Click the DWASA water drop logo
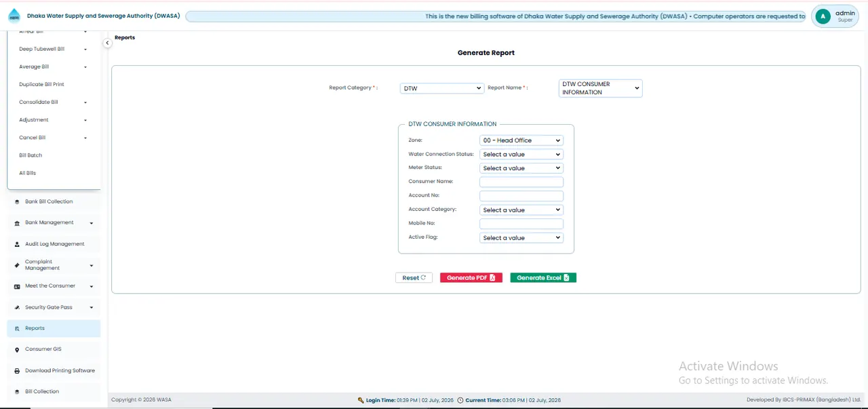Image resolution: width=868 pixels, height=409 pixels. tap(14, 16)
